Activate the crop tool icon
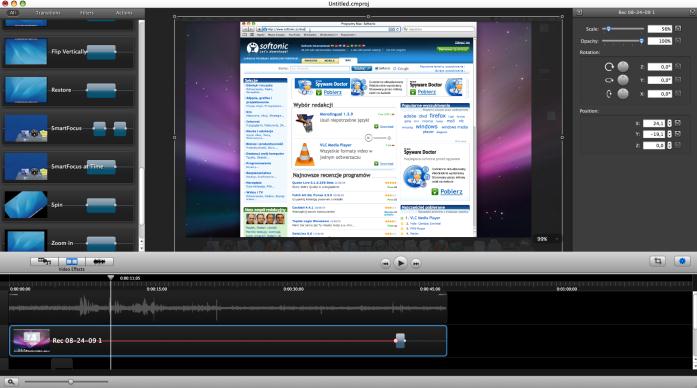Image resolution: width=697 pixels, height=388 pixels. click(x=657, y=261)
